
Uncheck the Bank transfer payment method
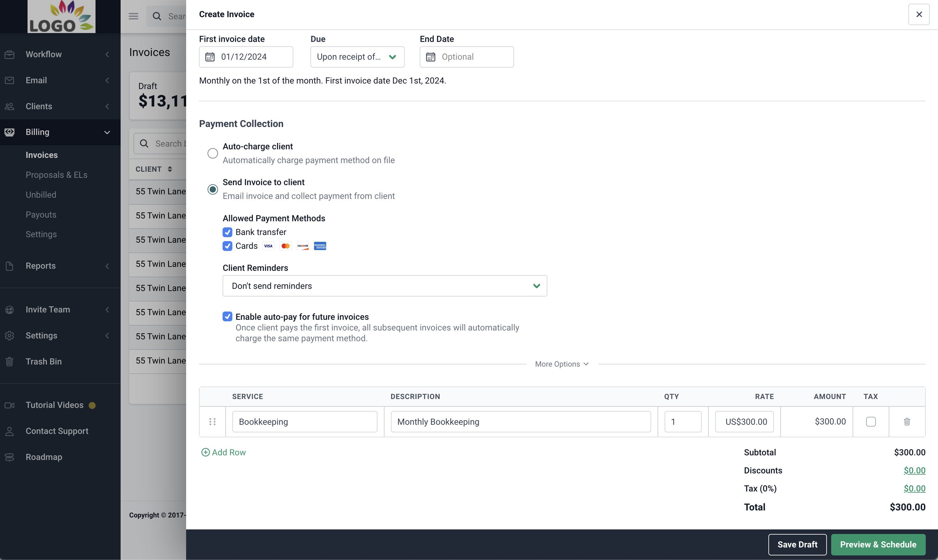coord(227,232)
